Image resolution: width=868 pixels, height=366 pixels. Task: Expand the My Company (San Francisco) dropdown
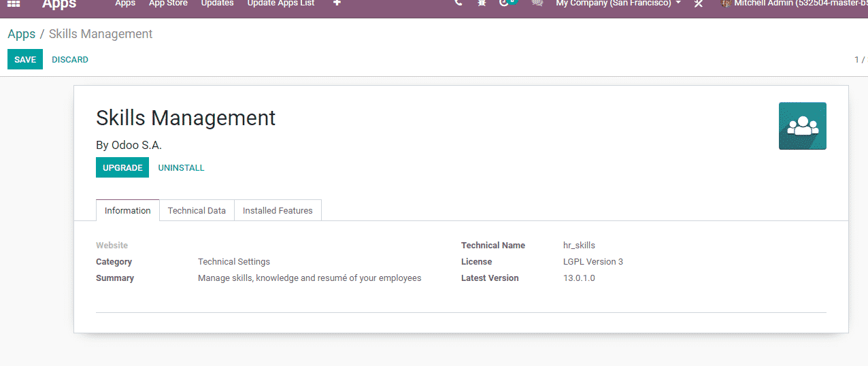(x=618, y=3)
